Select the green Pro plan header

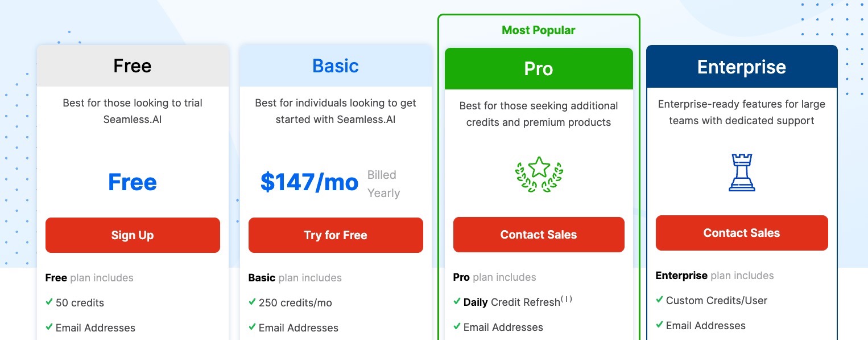coord(539,69)
